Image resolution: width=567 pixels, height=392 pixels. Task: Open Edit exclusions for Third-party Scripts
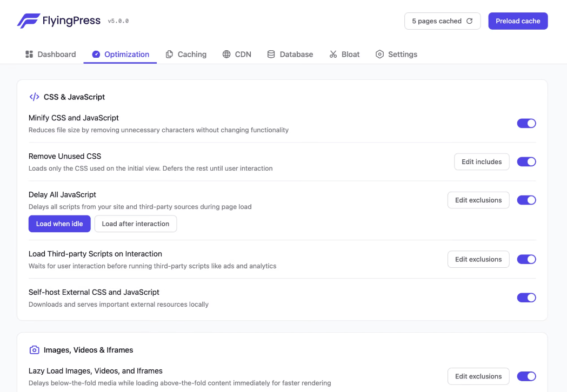[x=478, y=259]
